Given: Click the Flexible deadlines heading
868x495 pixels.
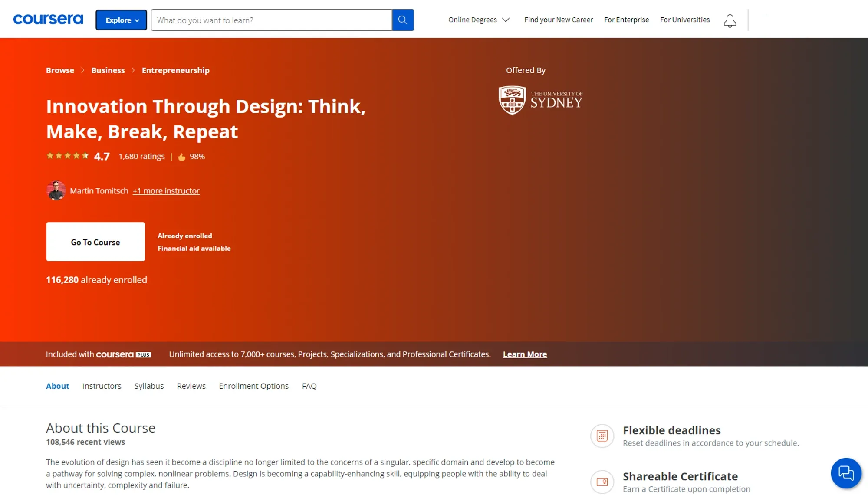Looking at the screenshot, I should pyautogui.click(x=671, y=430).
